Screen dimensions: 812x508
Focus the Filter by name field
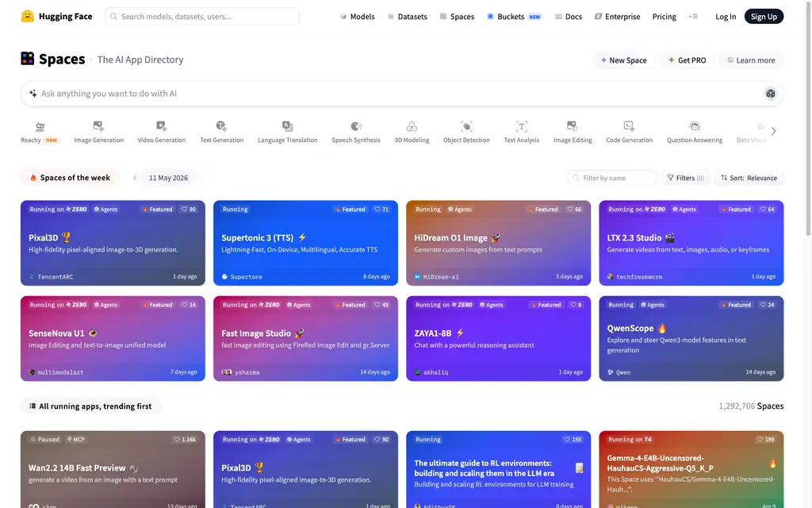[611, 178]
